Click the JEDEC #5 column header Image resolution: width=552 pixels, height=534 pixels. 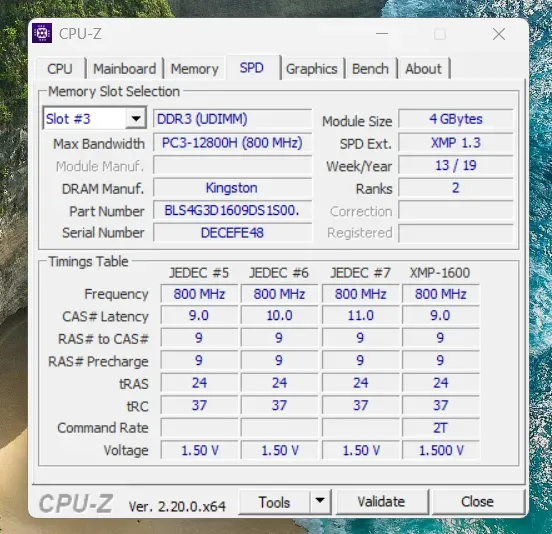(199, 273)
